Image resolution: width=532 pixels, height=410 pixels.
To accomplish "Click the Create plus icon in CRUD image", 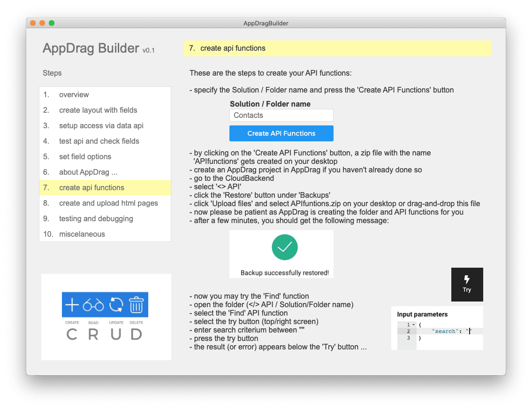I will (x=72, y=305).
